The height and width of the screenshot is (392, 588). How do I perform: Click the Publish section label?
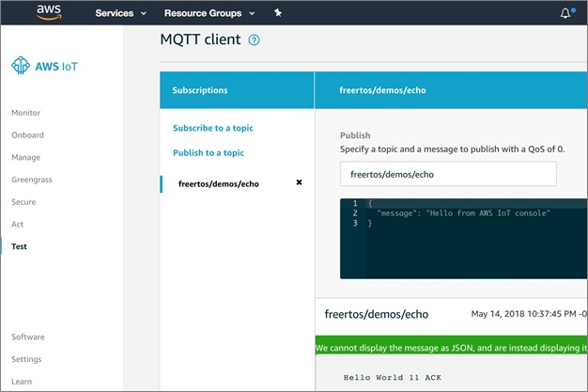tap(355, 135)
